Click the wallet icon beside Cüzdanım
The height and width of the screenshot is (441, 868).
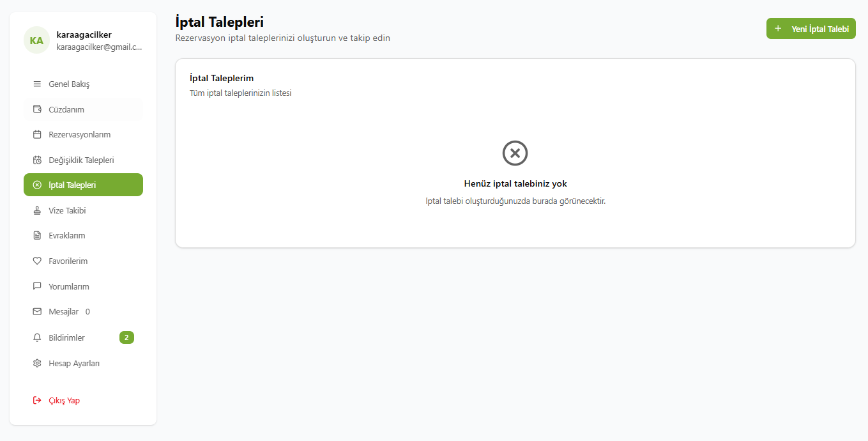click(37, 109)
